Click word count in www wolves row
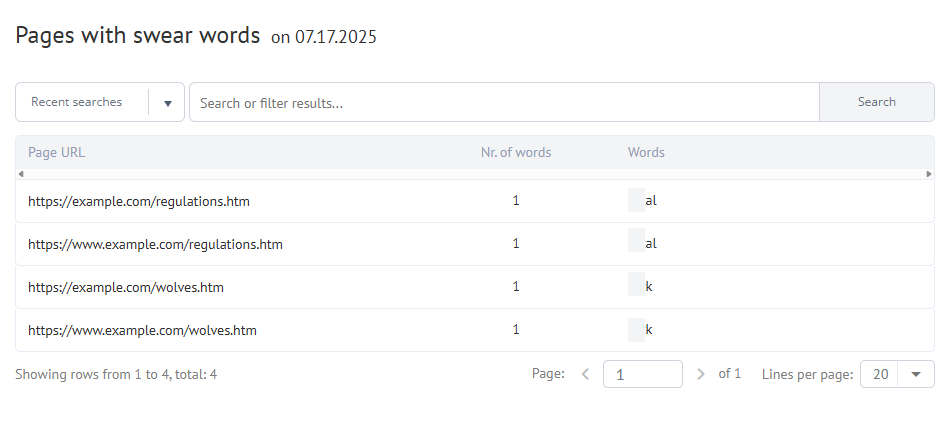 click(516, 330)
